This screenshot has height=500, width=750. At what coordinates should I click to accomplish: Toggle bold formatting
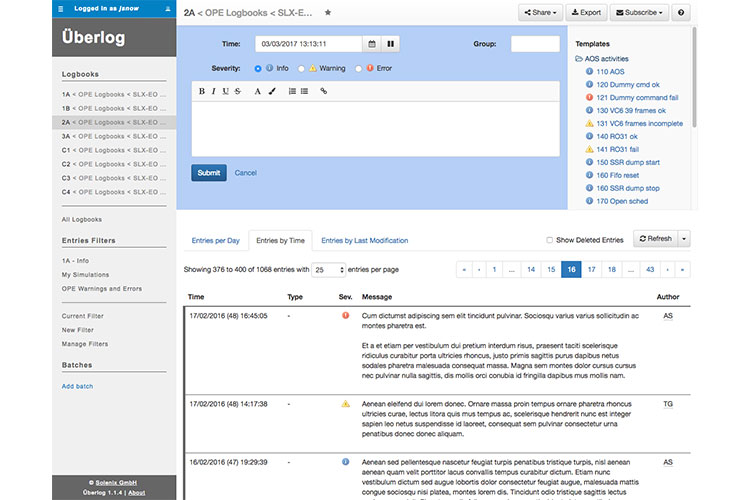[x=201, y=91]
